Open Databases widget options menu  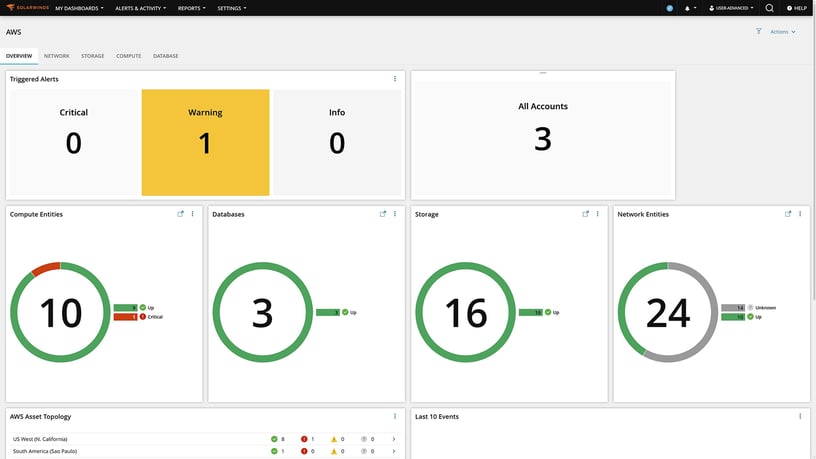coord(395,213)
